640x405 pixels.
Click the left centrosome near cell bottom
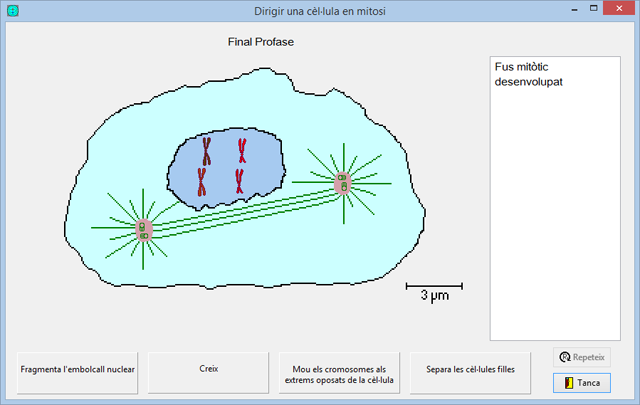tap(144, 230)
